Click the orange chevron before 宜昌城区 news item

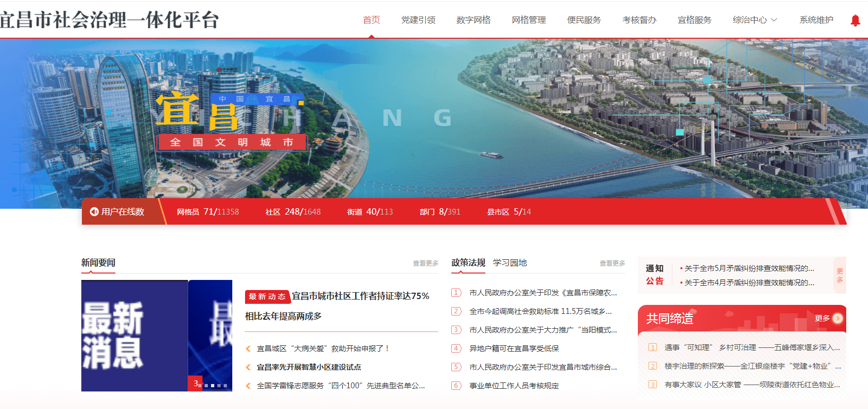pyautogui.click(x=248, y=348)
